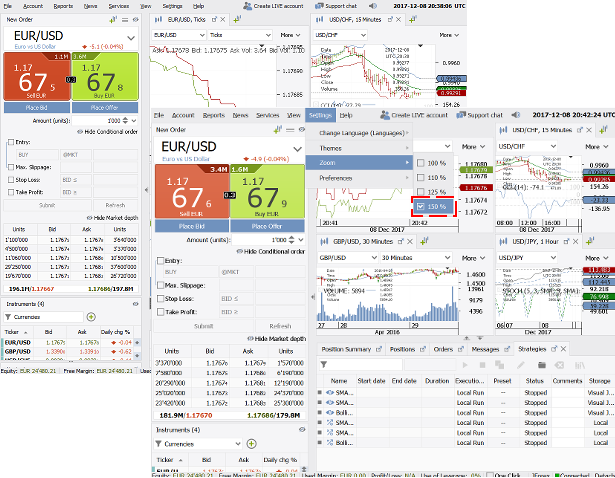Viewport: 615px width, 478px height.
Task: Untick the 150 % zoom checkbox
Action: pos(420,206)
